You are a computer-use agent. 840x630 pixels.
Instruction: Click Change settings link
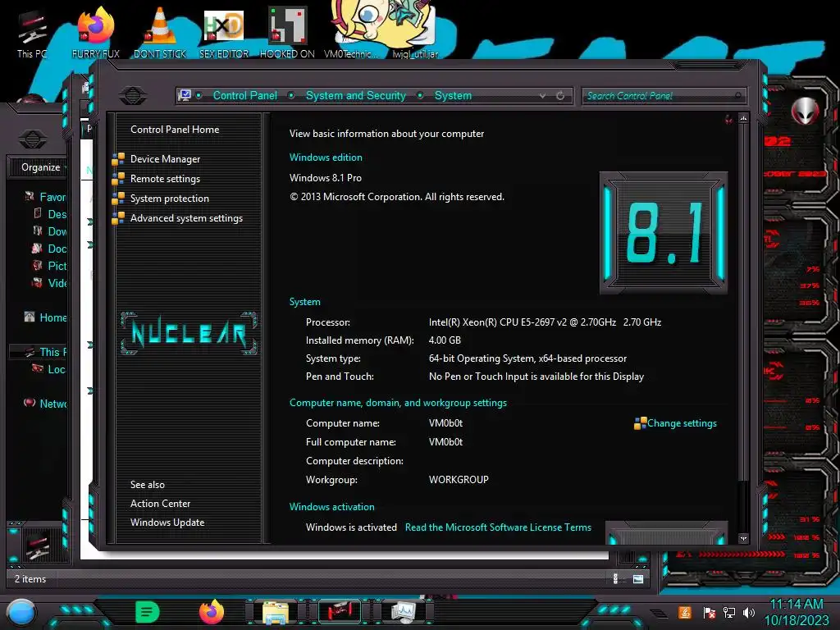pos(682,423)
